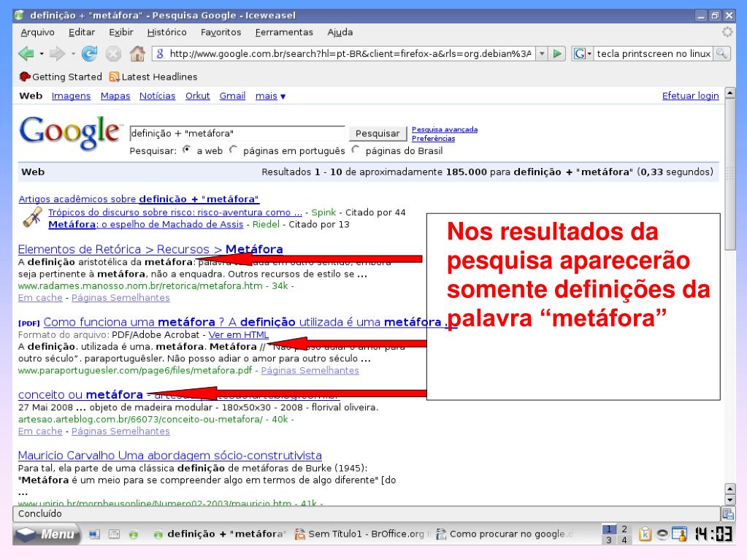Select 'páginas do Brasil' radio button

coord(356,150)
